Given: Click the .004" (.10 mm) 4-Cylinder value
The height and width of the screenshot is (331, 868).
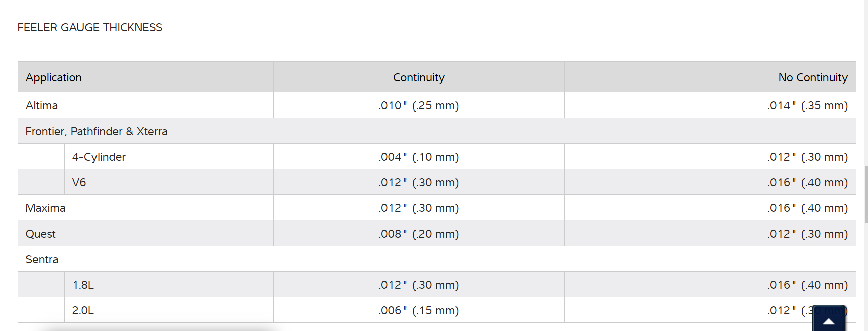Looking at the screenshot, I should tap(419, 157).
